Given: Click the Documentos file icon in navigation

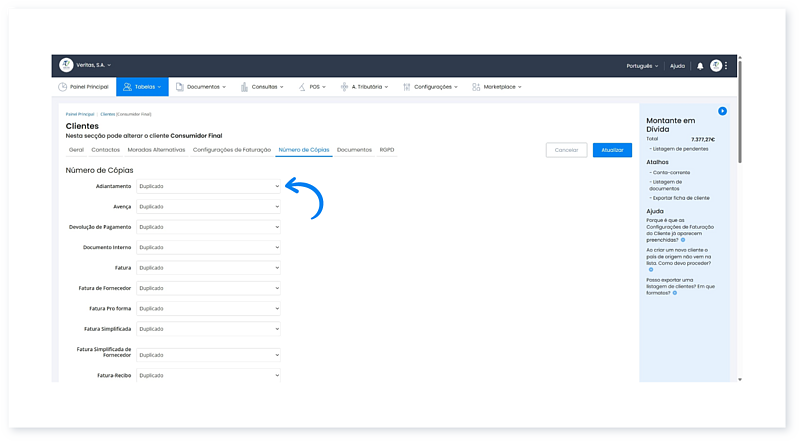Looking at the screenshot, I should click(x=179, y=87).
